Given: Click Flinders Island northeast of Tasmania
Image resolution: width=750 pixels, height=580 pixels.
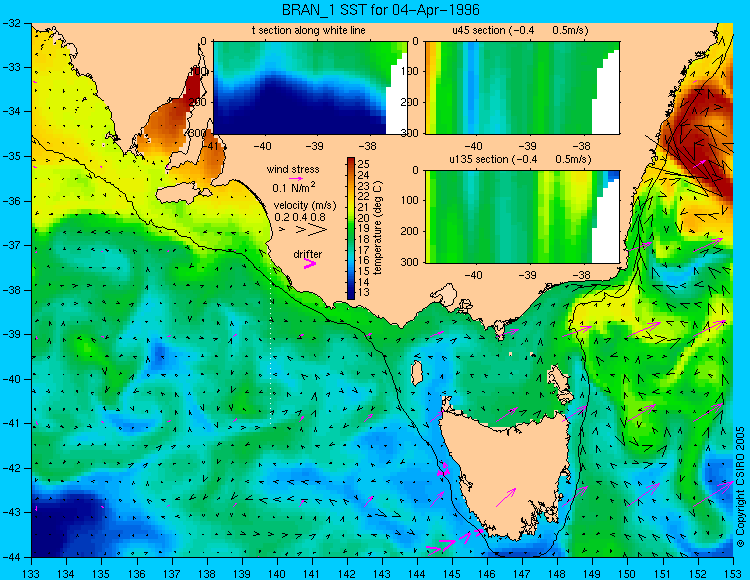Looking at the screenshot, I should (561, 385).
